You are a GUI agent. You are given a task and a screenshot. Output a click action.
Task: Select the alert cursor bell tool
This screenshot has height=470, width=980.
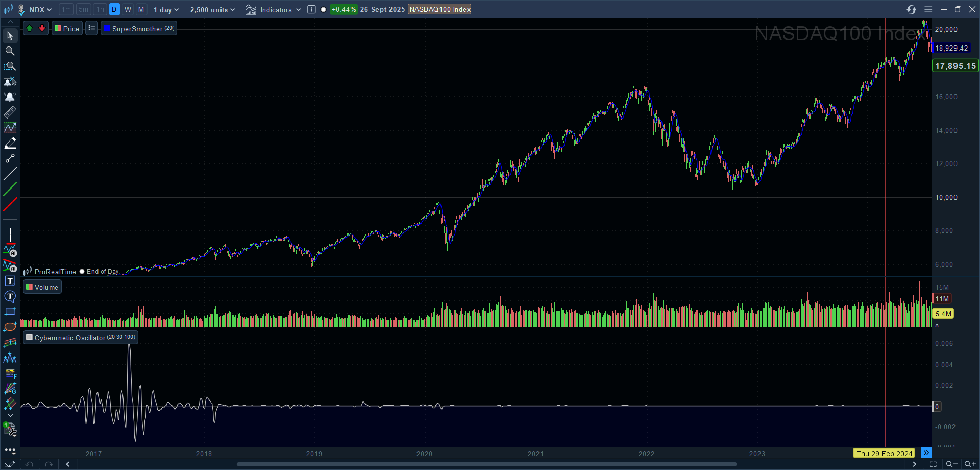10,82
